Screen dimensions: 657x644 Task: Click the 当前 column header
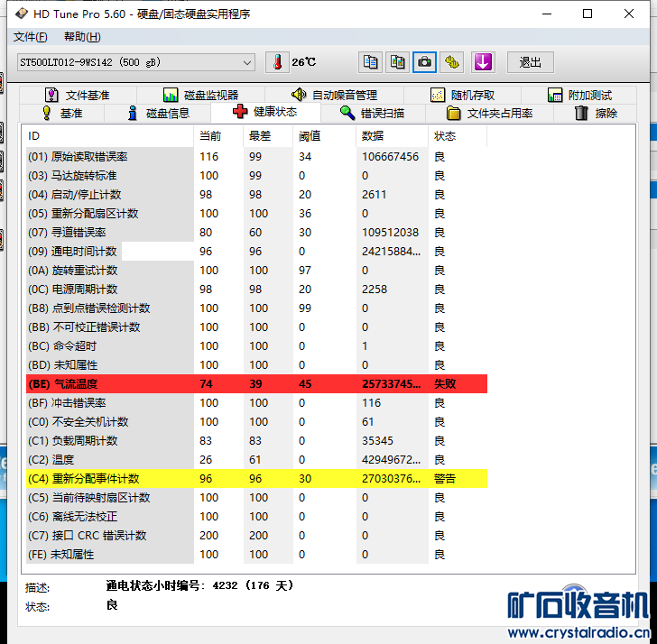(x=218, y=136)
